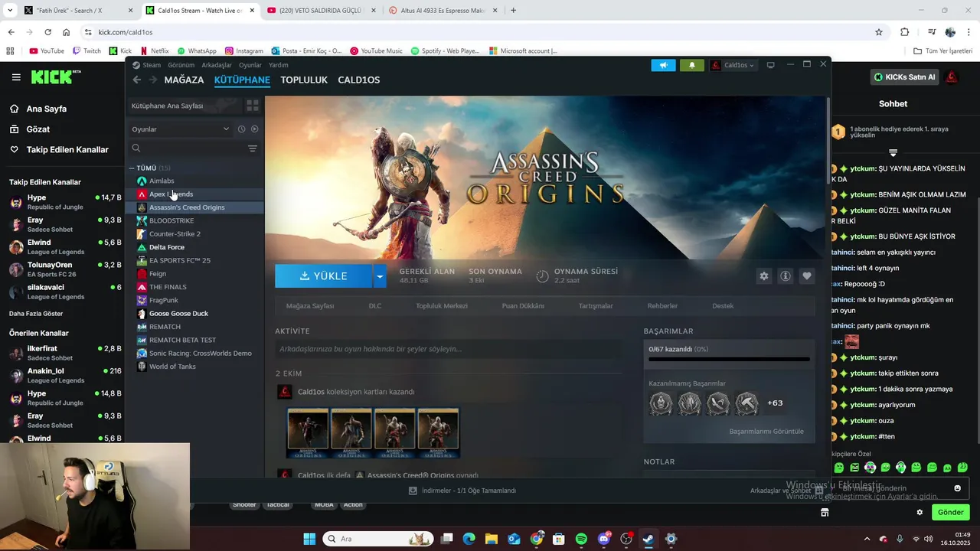Open Oyunlar category dropdown

click(x=181, y=129)
